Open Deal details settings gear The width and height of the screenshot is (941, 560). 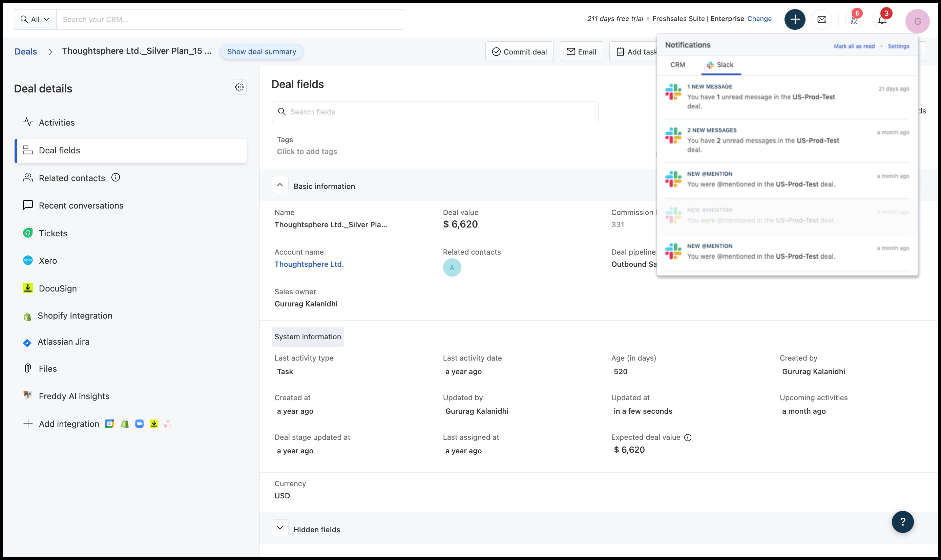239,87
